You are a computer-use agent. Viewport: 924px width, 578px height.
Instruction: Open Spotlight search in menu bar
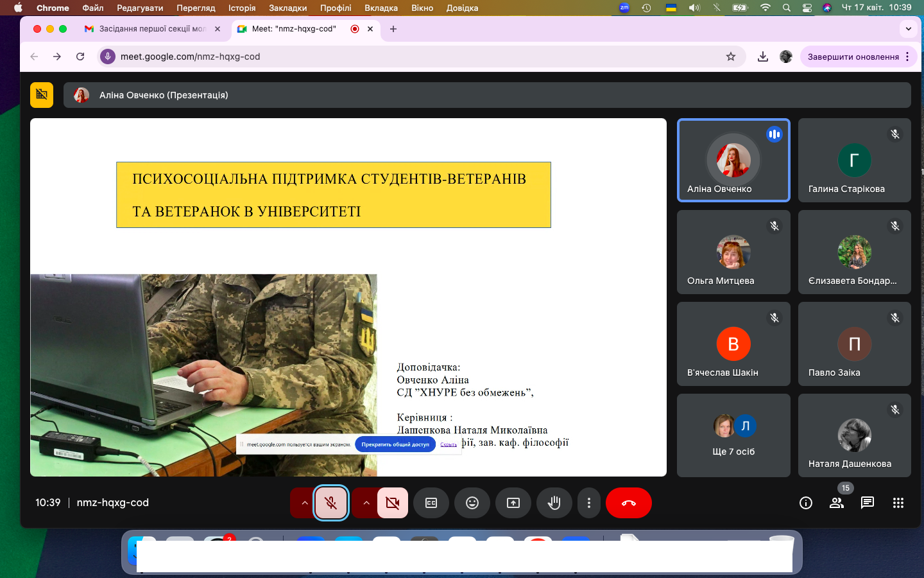(x=787, y=8)
